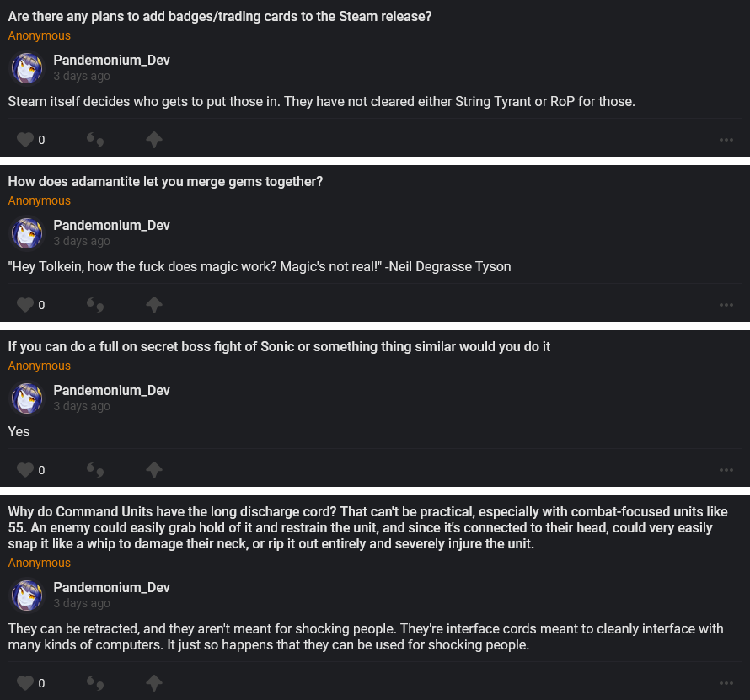
Task: Like the adamantite gems answer
Action: [x=25, y=305]
